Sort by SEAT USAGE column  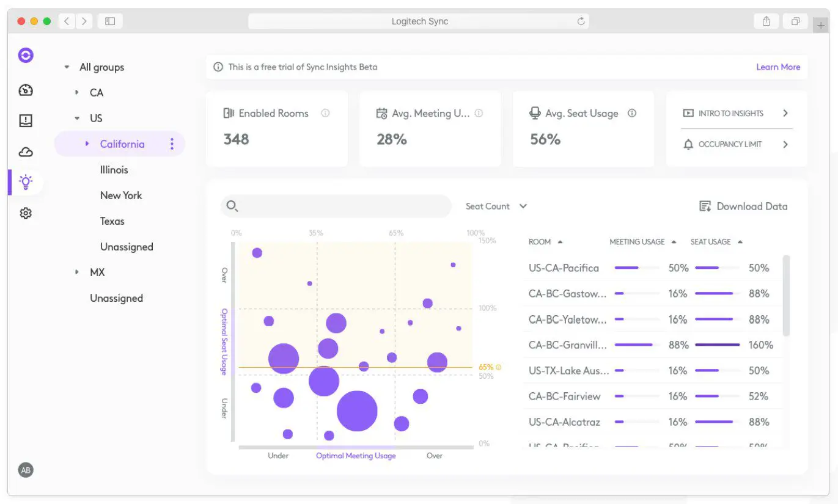[716, 242]
